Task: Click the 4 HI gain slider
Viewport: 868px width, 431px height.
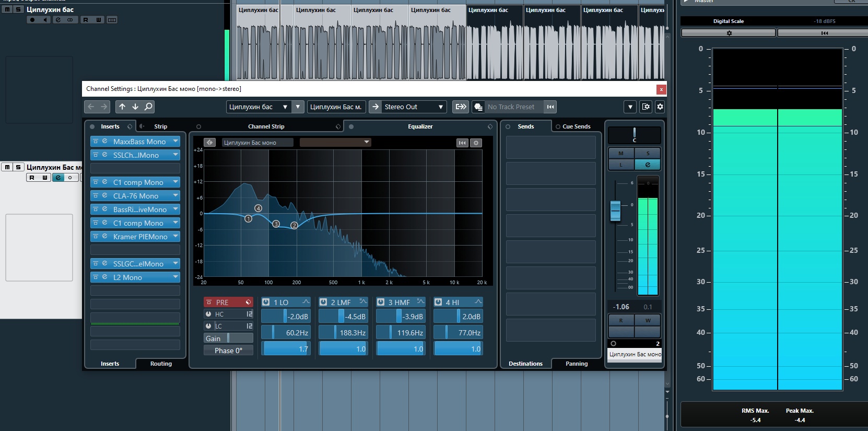Action: [458, 317]
